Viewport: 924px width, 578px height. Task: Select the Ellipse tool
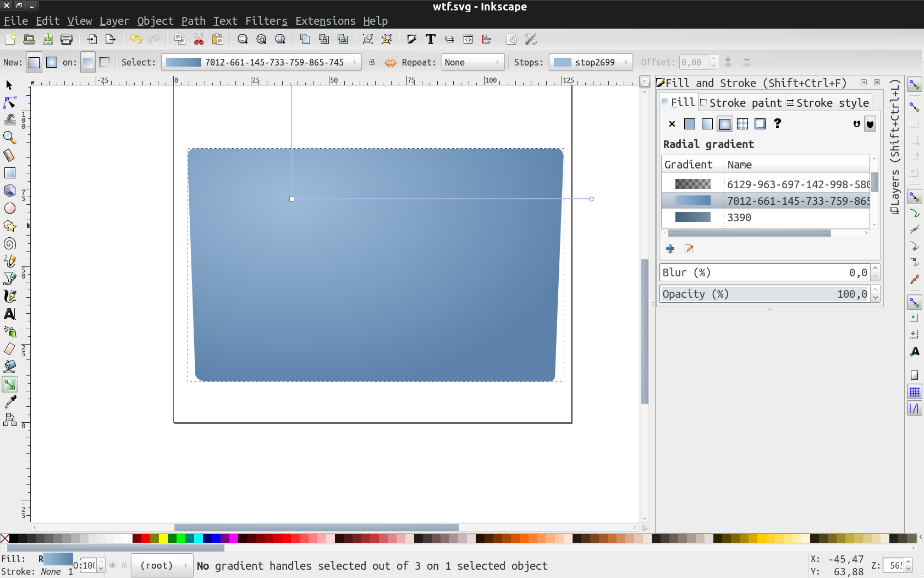point(9,209)
